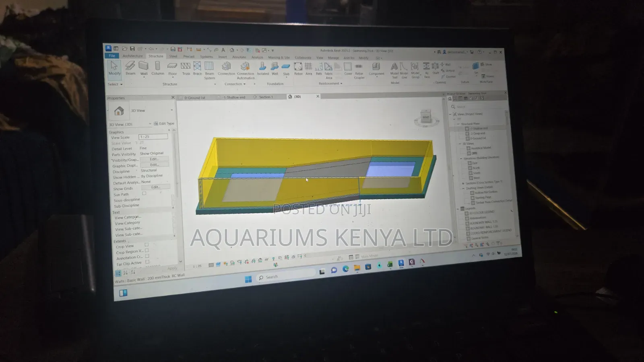Save project from quick access toolbar

(132, 49)
